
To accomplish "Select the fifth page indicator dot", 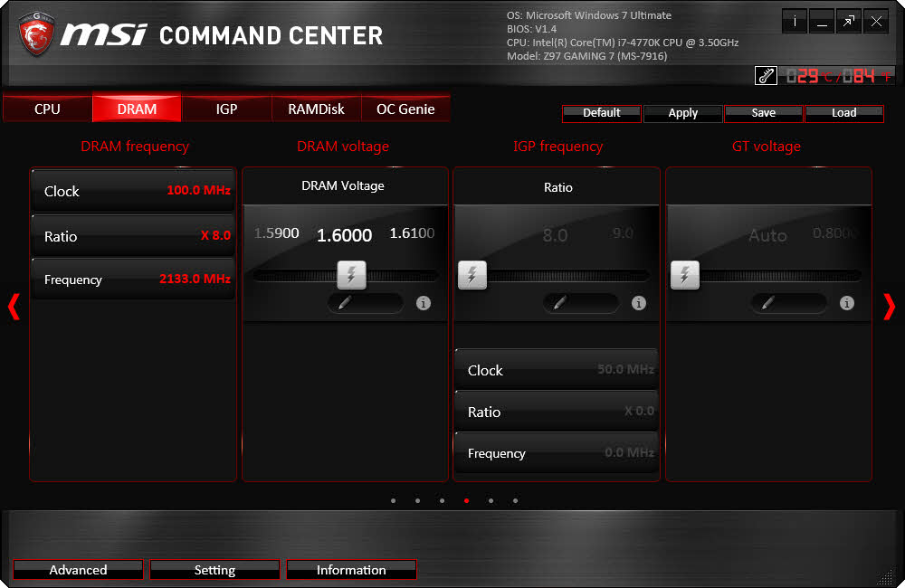I will click(491, 500).
